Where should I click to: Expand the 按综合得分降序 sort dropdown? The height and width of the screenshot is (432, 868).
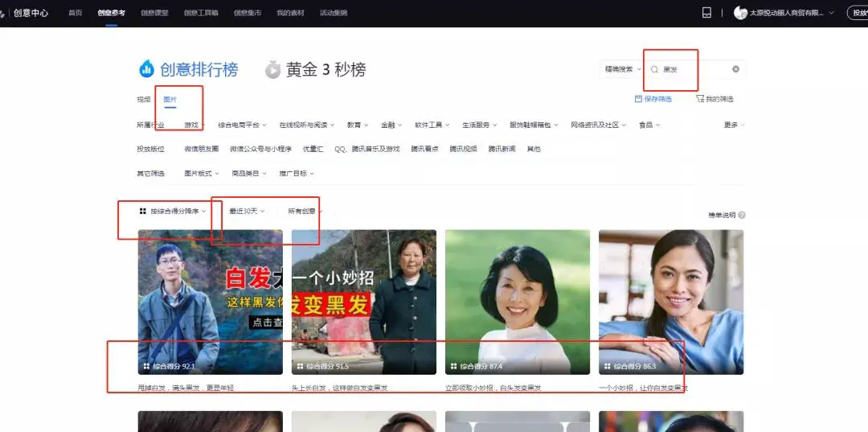(x=173, y=211)
